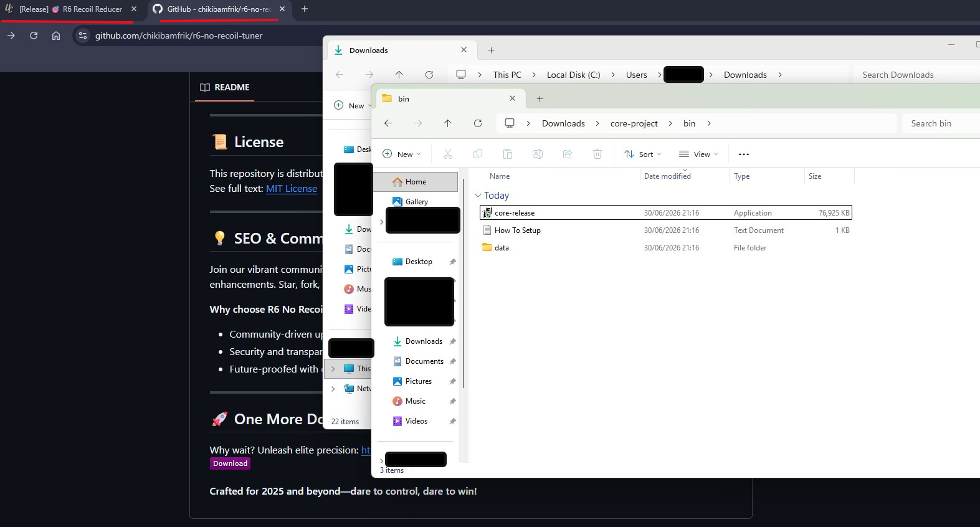Screen dimensions: 980x527
Task: Refresh the Downloads window
Action: click(x=429, y=75)
